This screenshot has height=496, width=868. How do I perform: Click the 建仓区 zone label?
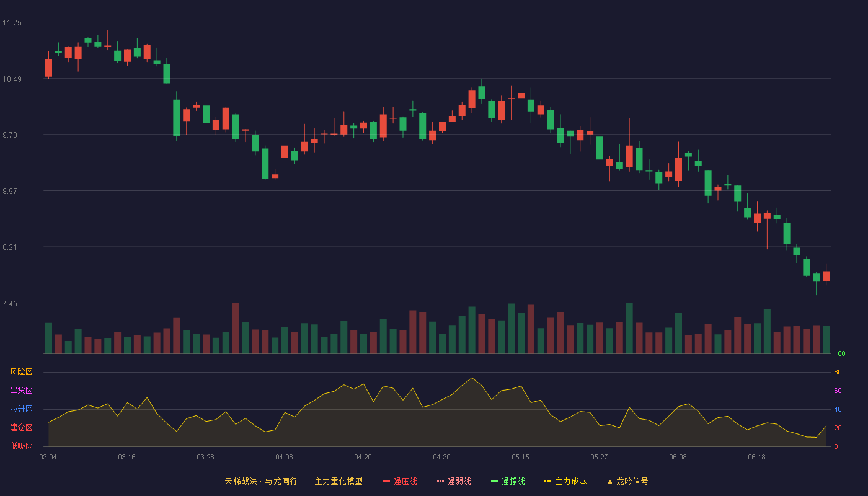[x=21, y=428]
